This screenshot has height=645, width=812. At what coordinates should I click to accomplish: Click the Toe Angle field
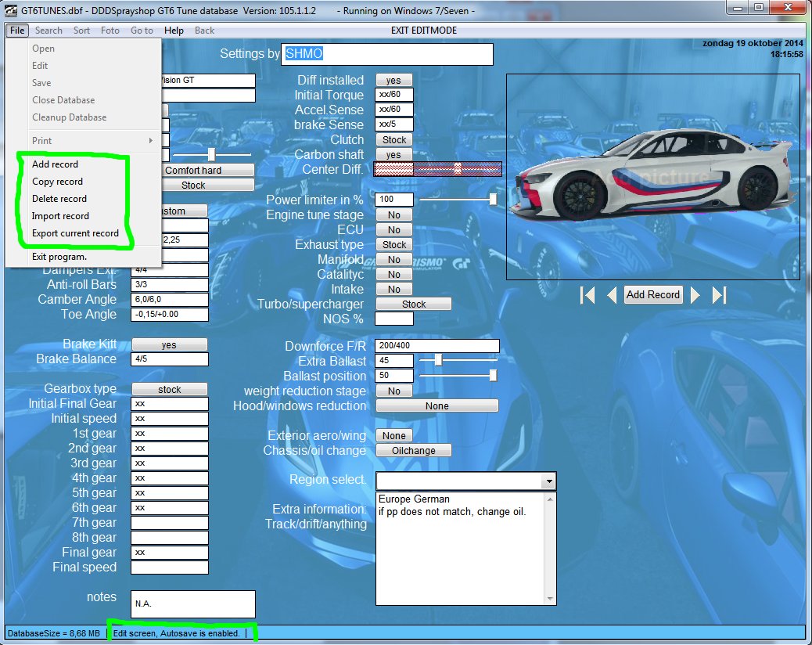[x=169, y=315]
